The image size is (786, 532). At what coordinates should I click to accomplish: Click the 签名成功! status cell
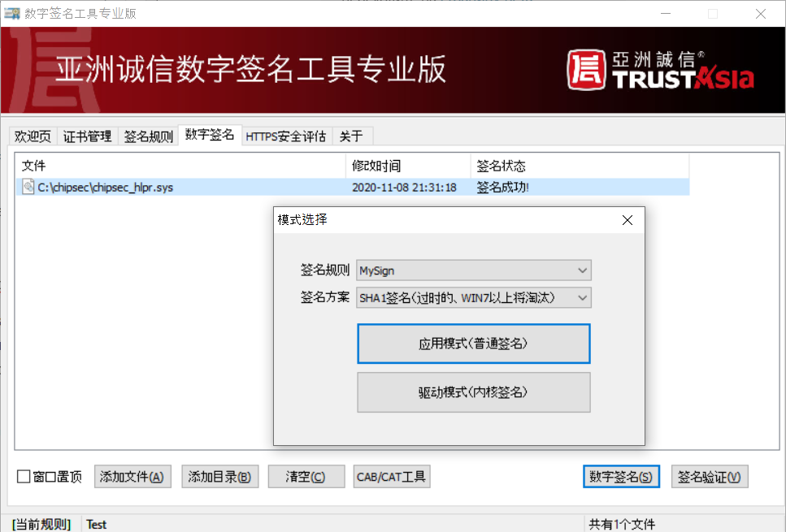click(502, 188)
